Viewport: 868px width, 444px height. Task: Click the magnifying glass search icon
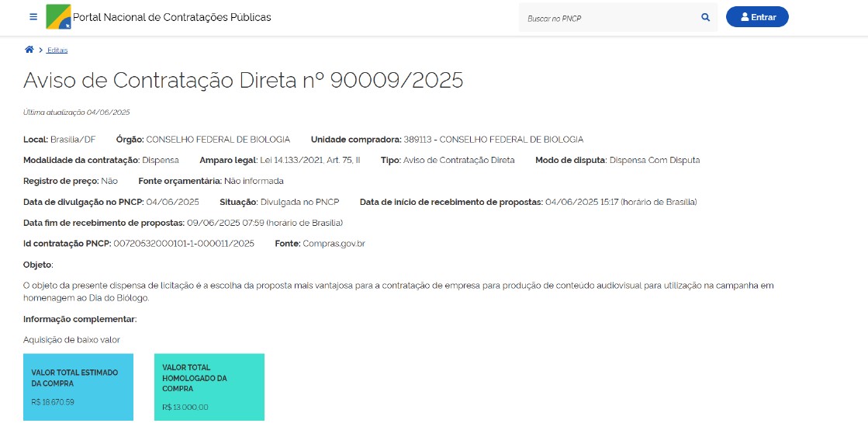[705, 17]
